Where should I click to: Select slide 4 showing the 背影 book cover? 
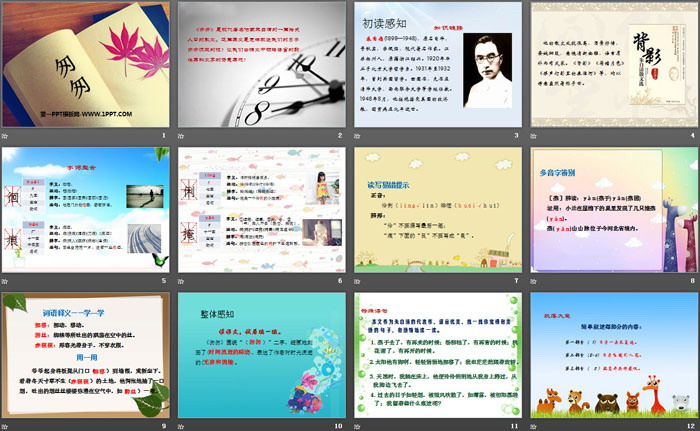point(612,64)
